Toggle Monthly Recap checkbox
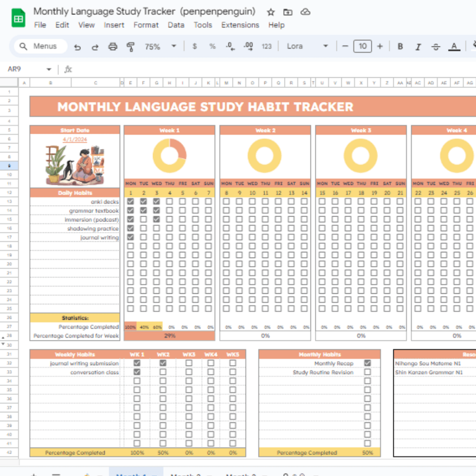The width and height of the screenshot is (476, 476). tap(367, 363)
